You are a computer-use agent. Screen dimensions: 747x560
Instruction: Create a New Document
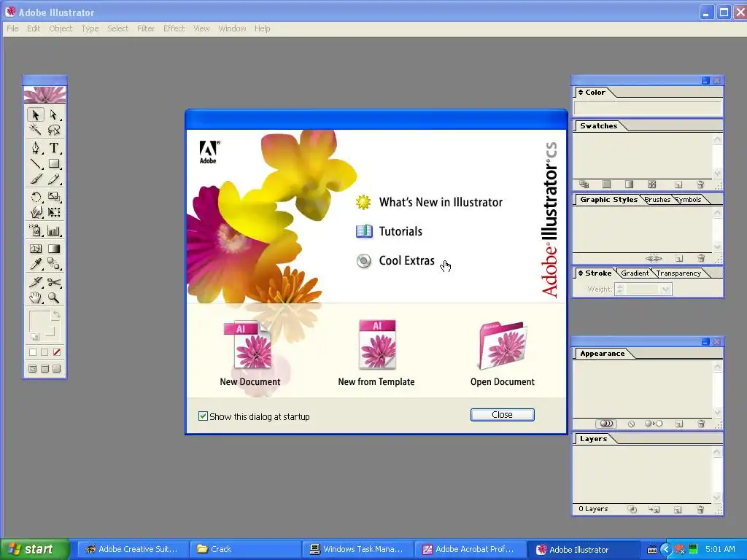pos(250,354)
